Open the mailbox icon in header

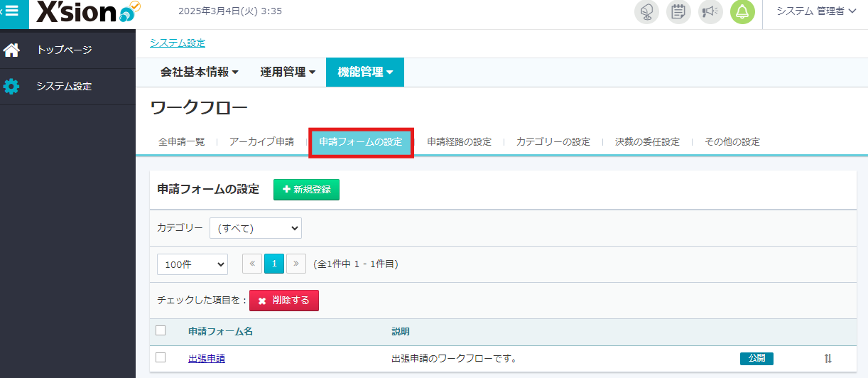click(646, 12)
